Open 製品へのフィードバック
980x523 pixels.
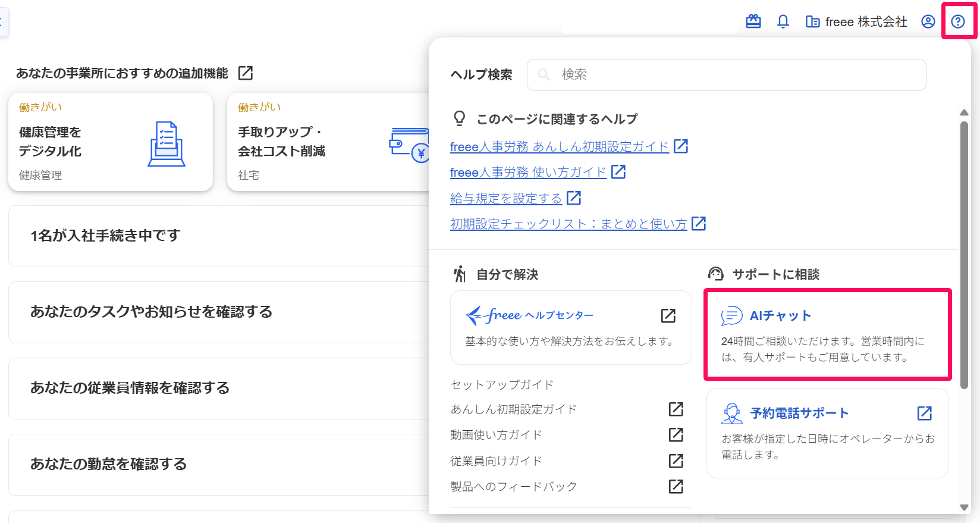tap(514, 487)
